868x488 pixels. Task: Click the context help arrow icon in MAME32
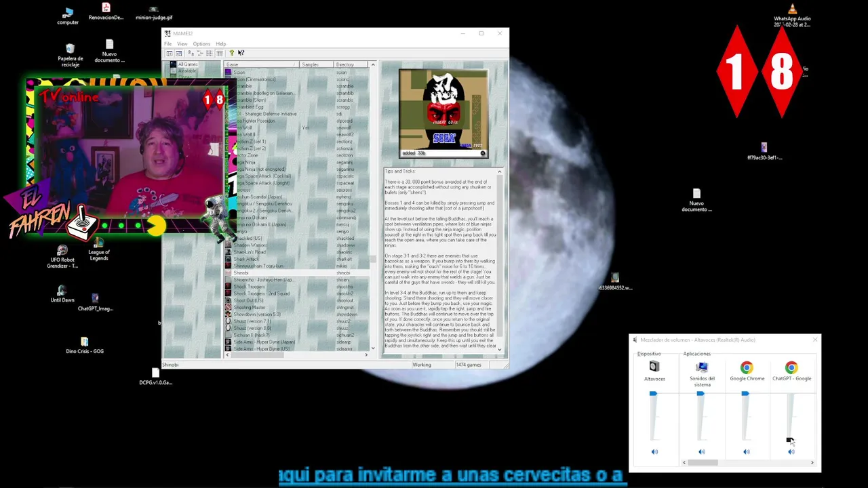(241, 54)
